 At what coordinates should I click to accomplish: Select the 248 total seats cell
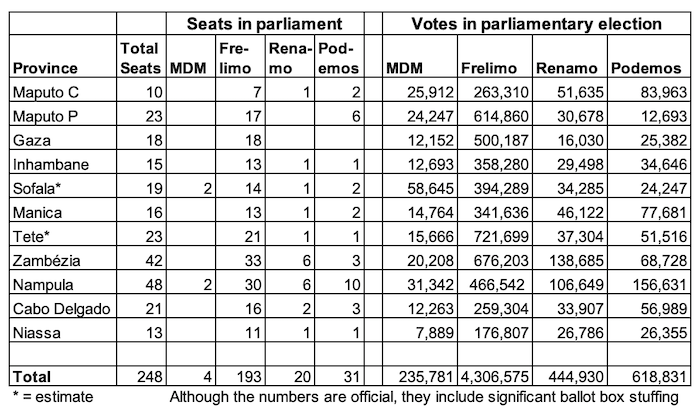(143, 376)
